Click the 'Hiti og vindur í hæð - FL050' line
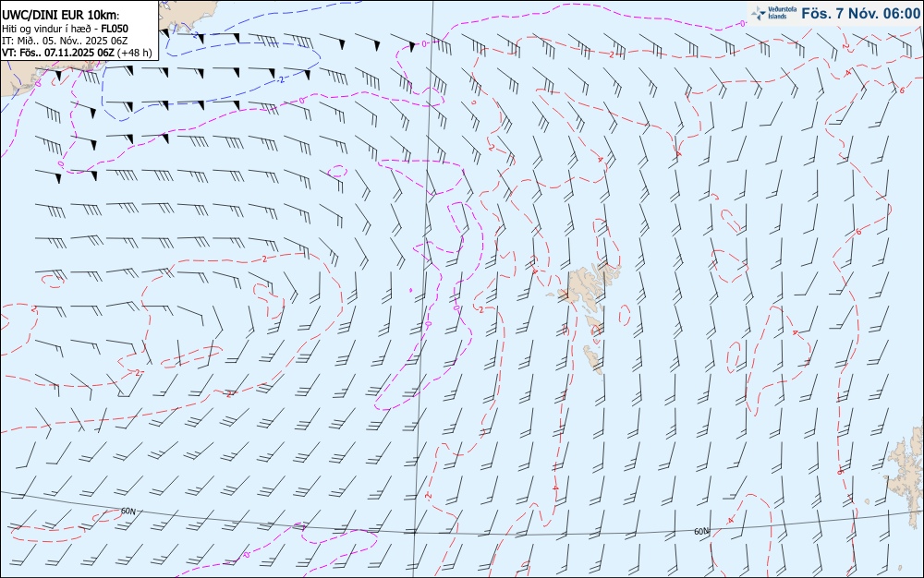The height and width of the screenshot is (578, 924). click(65, 29)
